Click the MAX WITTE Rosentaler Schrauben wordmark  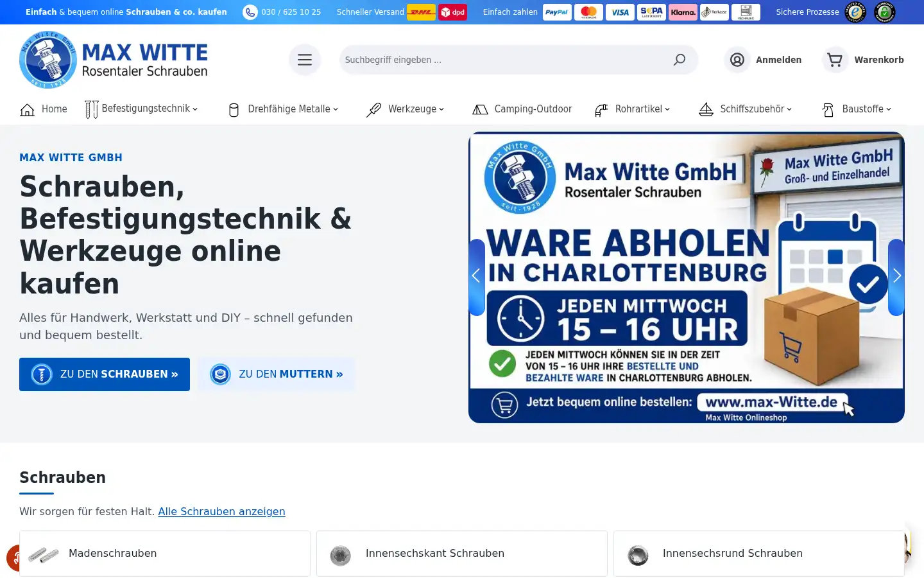point(144,60)
